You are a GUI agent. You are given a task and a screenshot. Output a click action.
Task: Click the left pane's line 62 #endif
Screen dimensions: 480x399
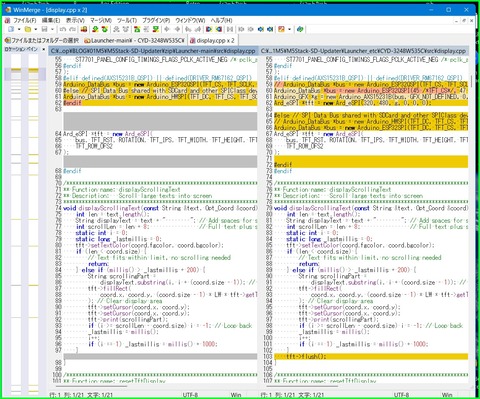click(x=72, y=103)
